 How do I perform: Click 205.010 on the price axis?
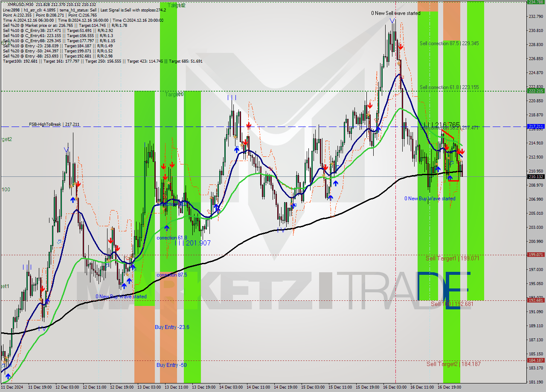(x=536, y=213)
